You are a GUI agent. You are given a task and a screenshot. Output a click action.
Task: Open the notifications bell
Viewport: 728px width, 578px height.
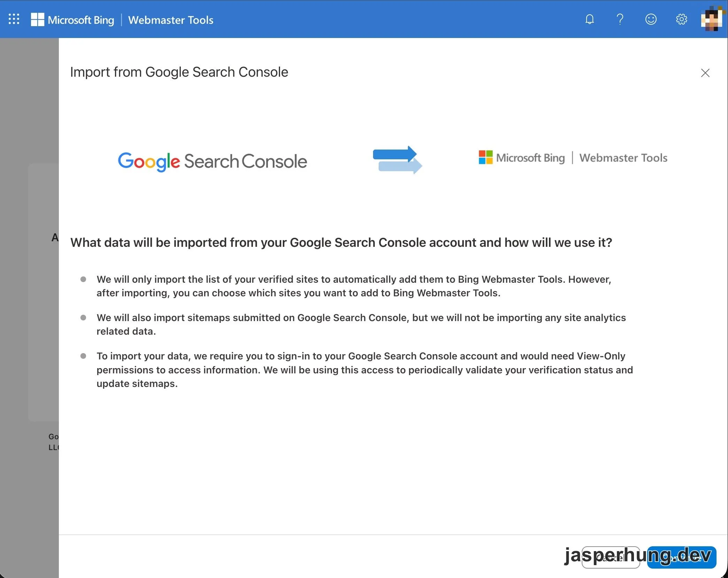click(589, 19)
